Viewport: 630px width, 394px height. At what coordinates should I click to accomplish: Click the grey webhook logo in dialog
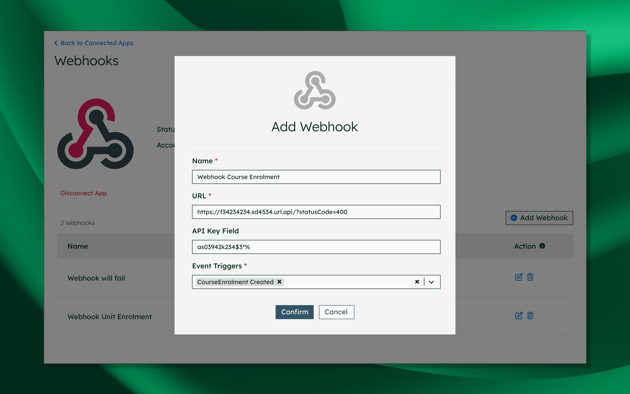pos(315,91)
